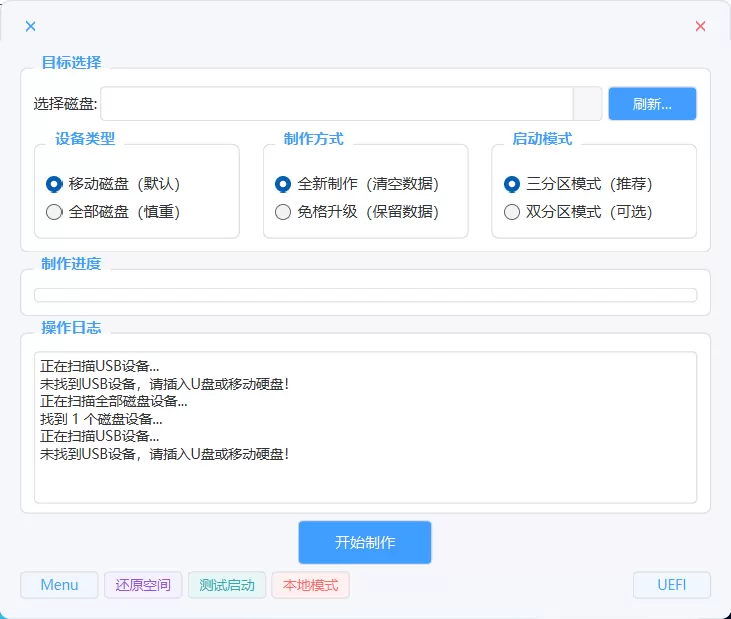Click the 操作日志 section title
This screenshot has width=731, height=619.
71,327
